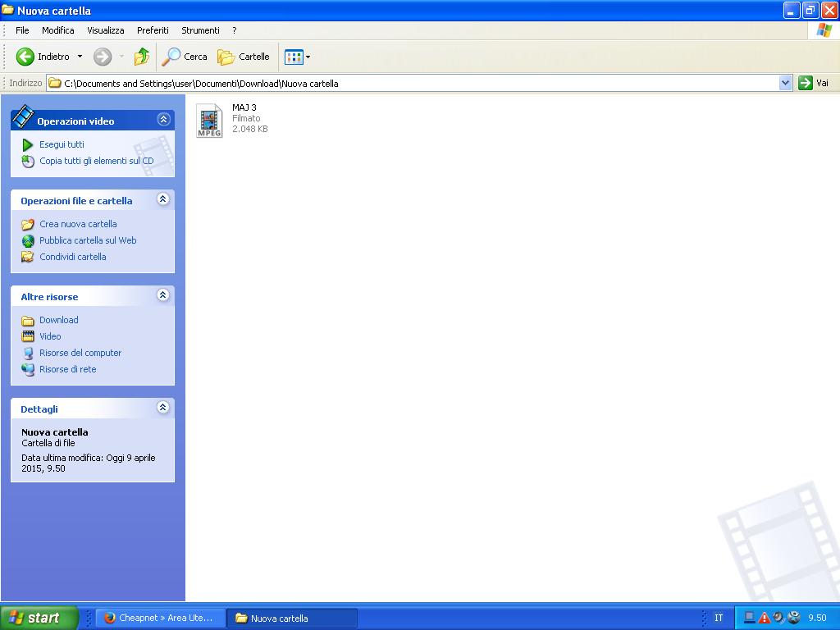840x630 pixels.
Task: Click the publish to Web globe icon
Action: tap(28, 241)
